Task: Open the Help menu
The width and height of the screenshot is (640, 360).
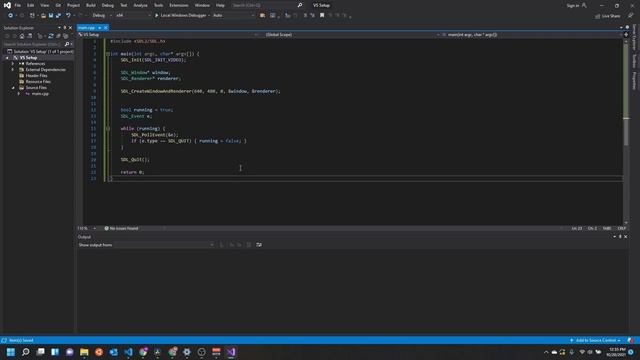Action: pyautogui.click(x=220, y=5)
